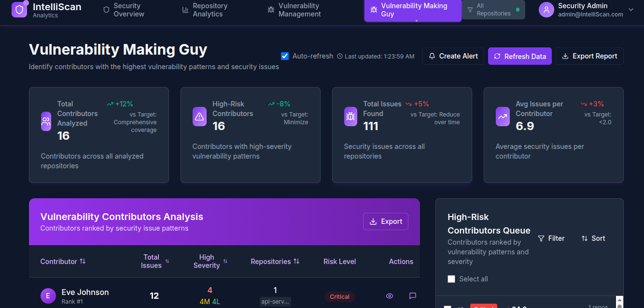This screenshot has height=308, width=644.
Task: Click the Avg Issues per Contributor trend icon
Action: pyautogui.click(x=503, y=117)
